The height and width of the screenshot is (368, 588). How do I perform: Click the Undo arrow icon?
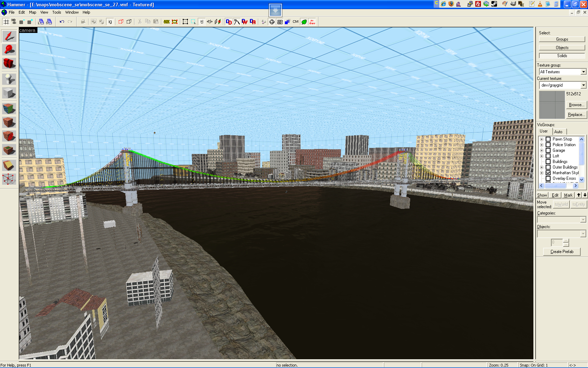tap(62, 22)
